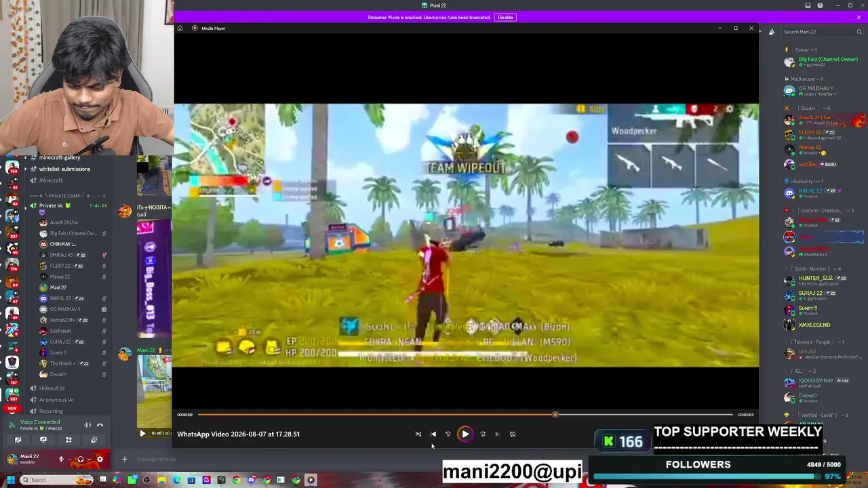Toggle the member list icon
Image resolution: width=868 pixels, height=488 pixels.
[x=772, y=32]
